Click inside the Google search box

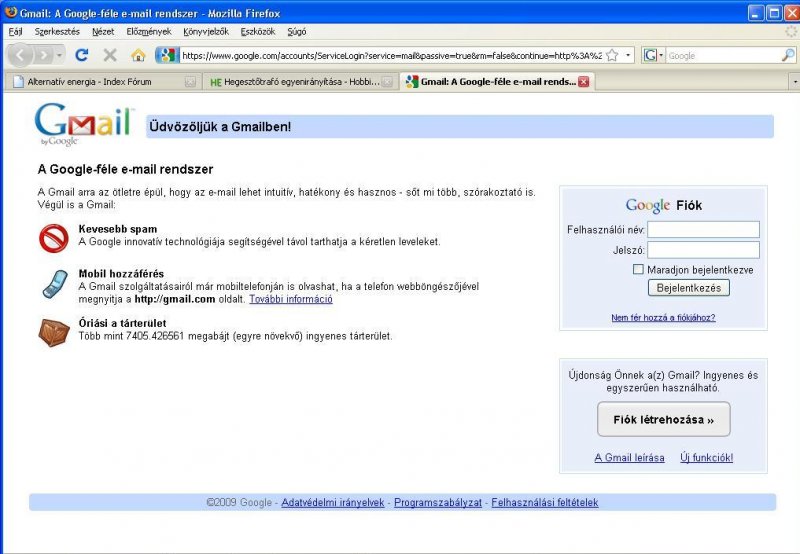tap(723, 56)
